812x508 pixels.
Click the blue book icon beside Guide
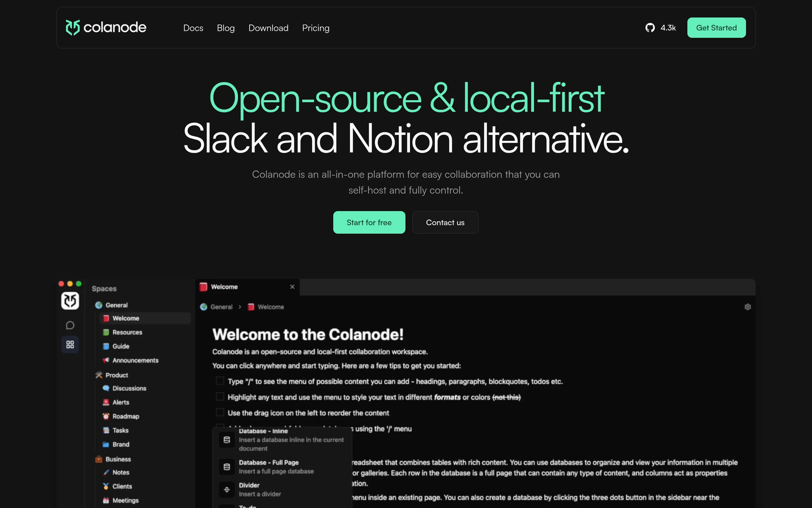click(x=106, y=346)
